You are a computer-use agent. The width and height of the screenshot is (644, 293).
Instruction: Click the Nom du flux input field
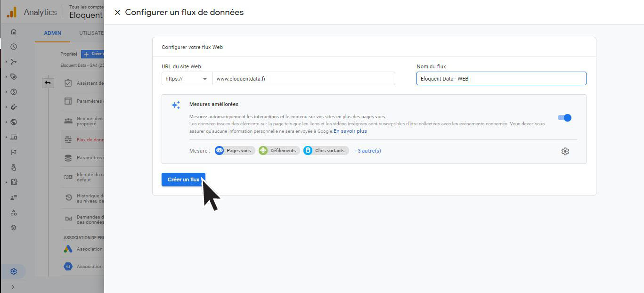pos(501,79)
